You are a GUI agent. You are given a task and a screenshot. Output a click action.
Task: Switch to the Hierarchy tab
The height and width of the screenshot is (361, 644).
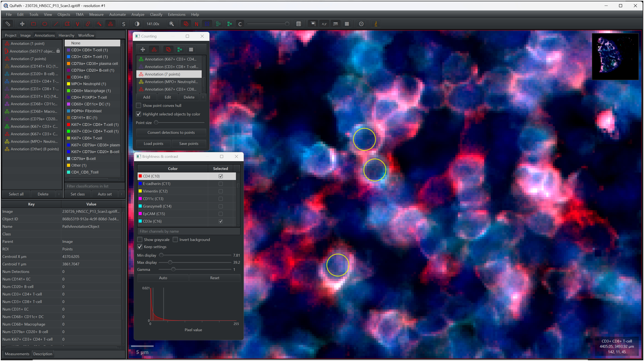coord(66,36)
